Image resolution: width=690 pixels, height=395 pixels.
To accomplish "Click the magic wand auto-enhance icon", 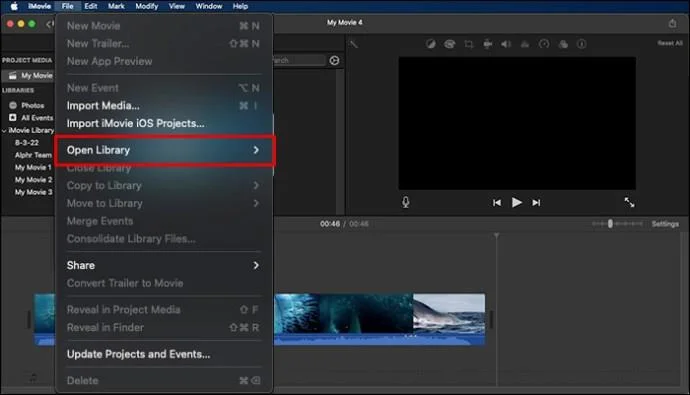I will coord(354,44).
